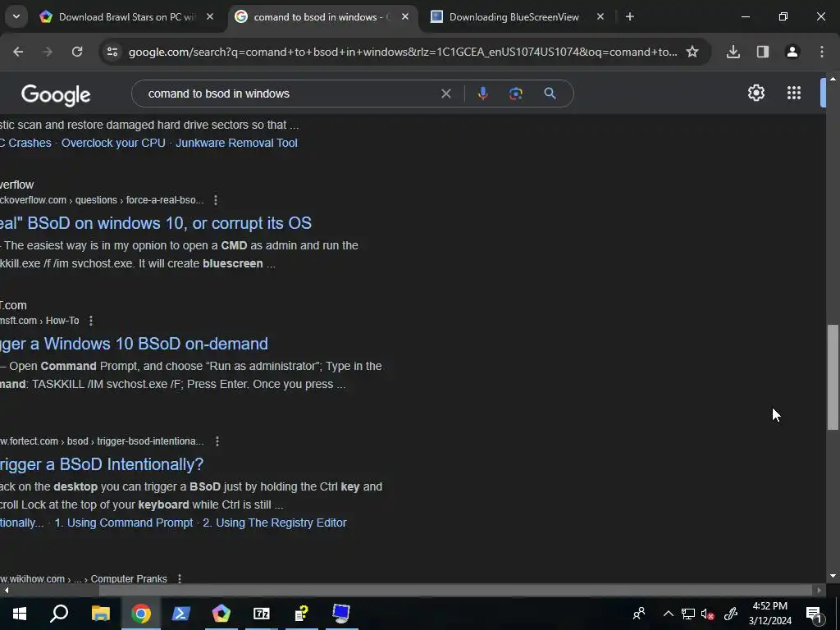
Task: Open the 4:52 PM clock and calendar
Action: [769, 614]
